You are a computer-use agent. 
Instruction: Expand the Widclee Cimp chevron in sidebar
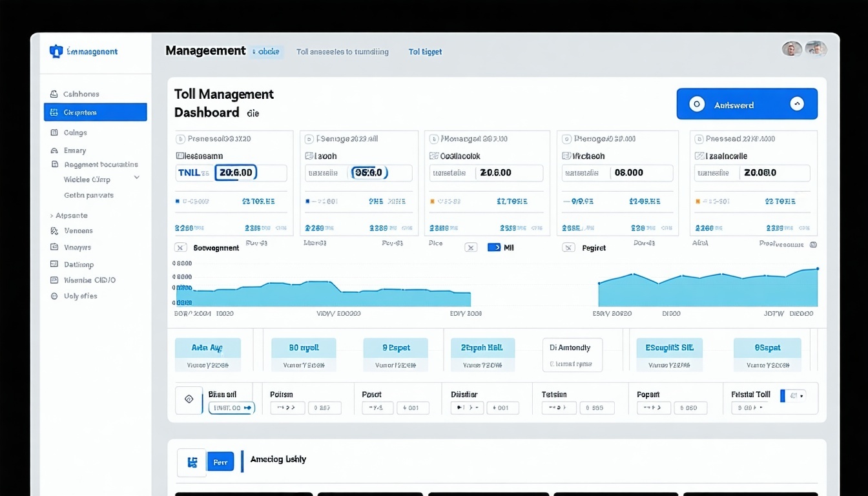(x=136, y=179)
